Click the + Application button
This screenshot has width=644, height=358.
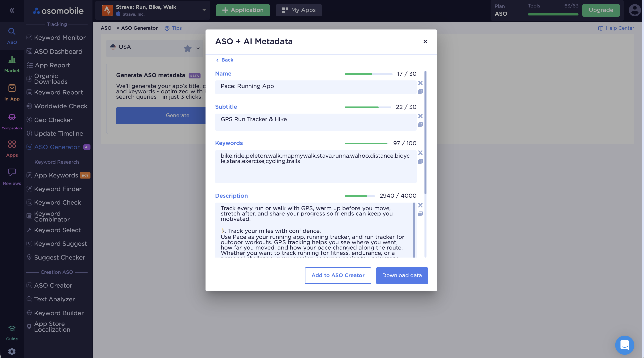click(x=243, y=10)
